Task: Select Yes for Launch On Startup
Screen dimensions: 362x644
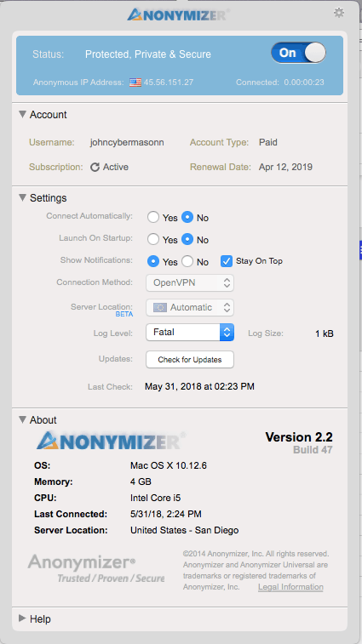Action: tap(153, 239)
